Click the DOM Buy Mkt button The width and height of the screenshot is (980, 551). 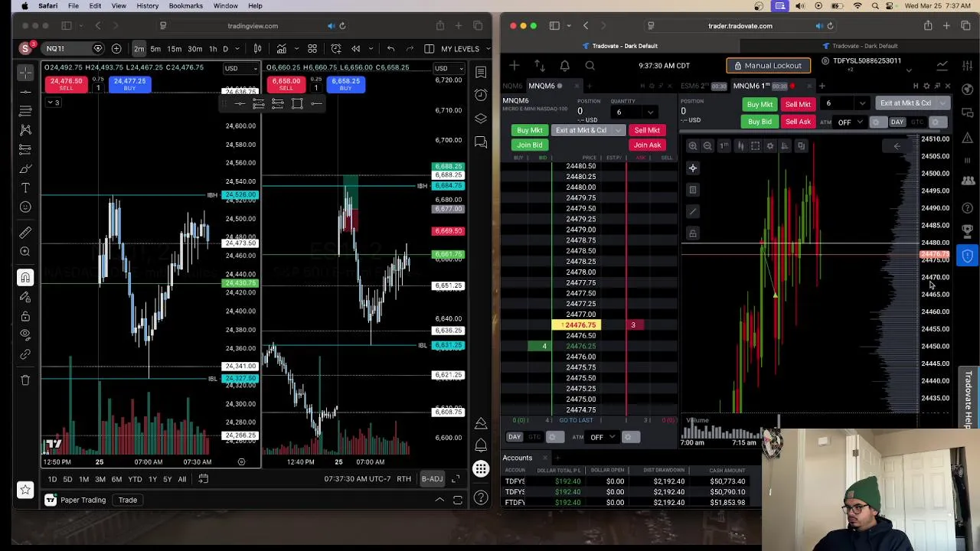[529, 130]
